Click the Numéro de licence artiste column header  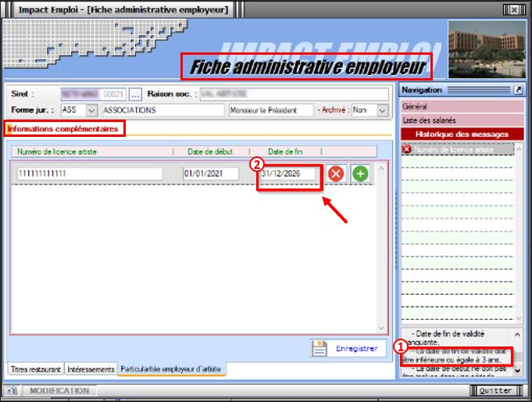(x=57, y=152)
